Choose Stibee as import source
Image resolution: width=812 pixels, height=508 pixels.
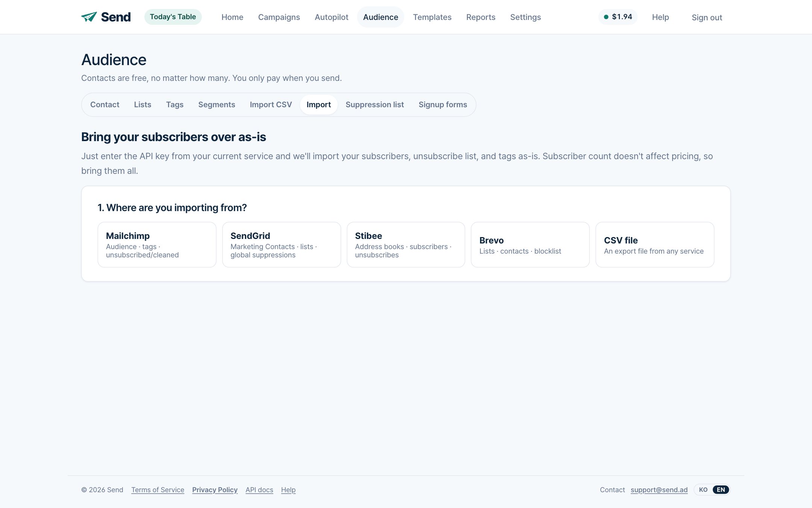click(x=406, y=245)
